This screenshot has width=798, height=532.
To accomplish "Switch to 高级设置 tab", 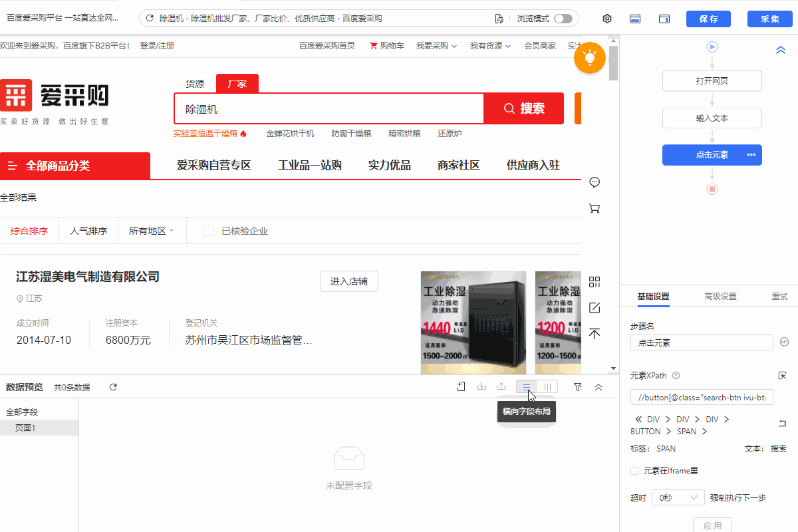I will click(720, 297).
